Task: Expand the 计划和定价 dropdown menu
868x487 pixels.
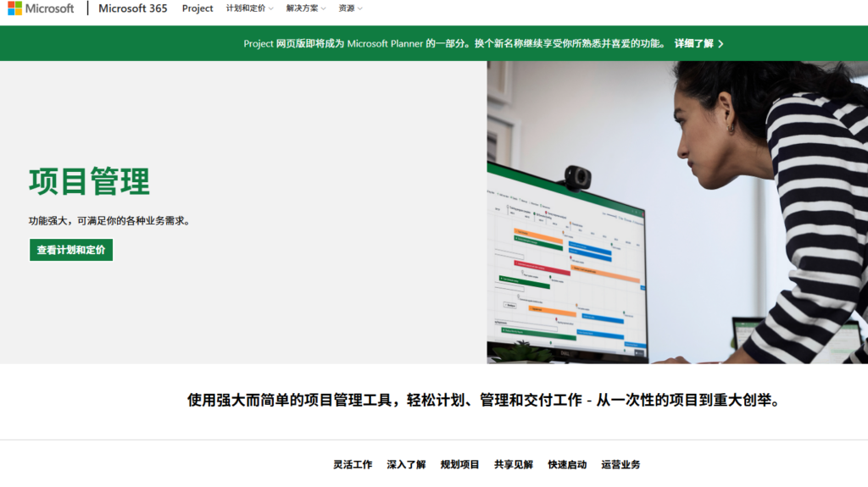Action: point(250,8)
